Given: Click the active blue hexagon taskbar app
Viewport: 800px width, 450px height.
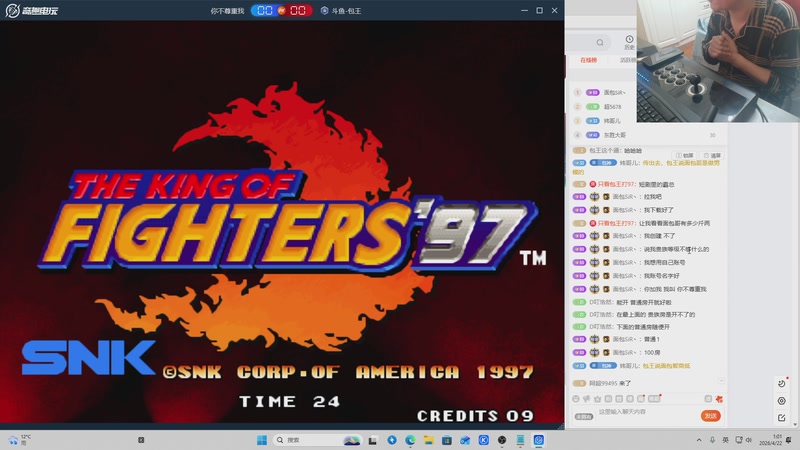Looking at the screenshot, I should pos(539,440).
